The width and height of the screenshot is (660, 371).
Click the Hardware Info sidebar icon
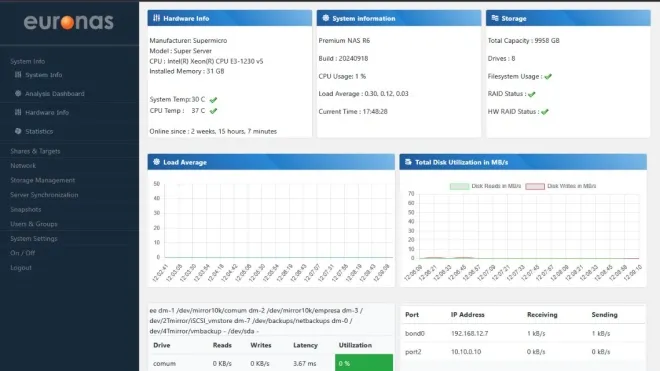tap(18, 112)
